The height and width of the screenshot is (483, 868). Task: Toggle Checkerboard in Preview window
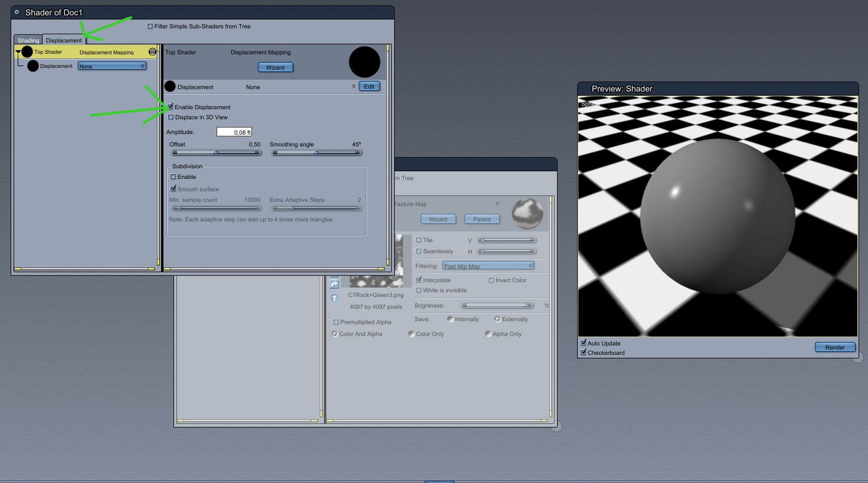tap(584, 353)
